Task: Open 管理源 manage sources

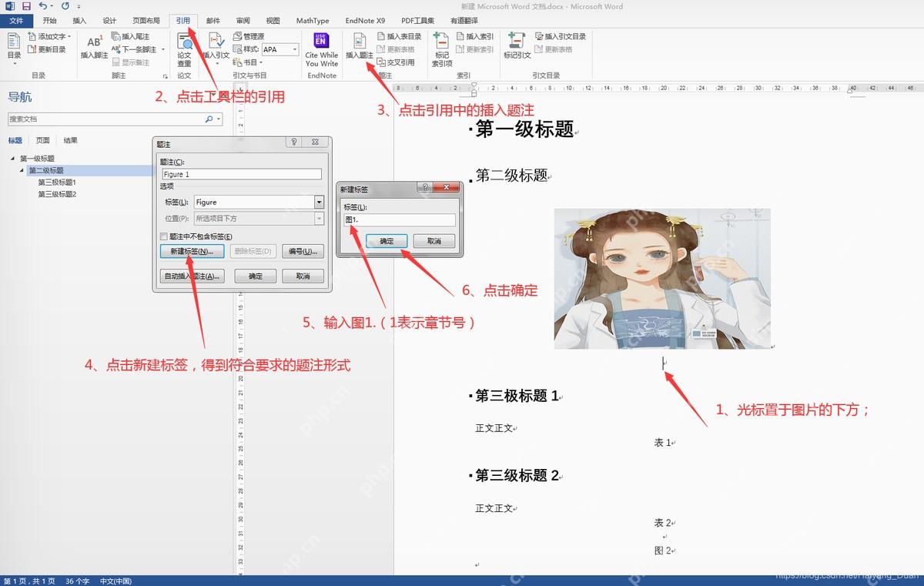Action: pos(249,36)
